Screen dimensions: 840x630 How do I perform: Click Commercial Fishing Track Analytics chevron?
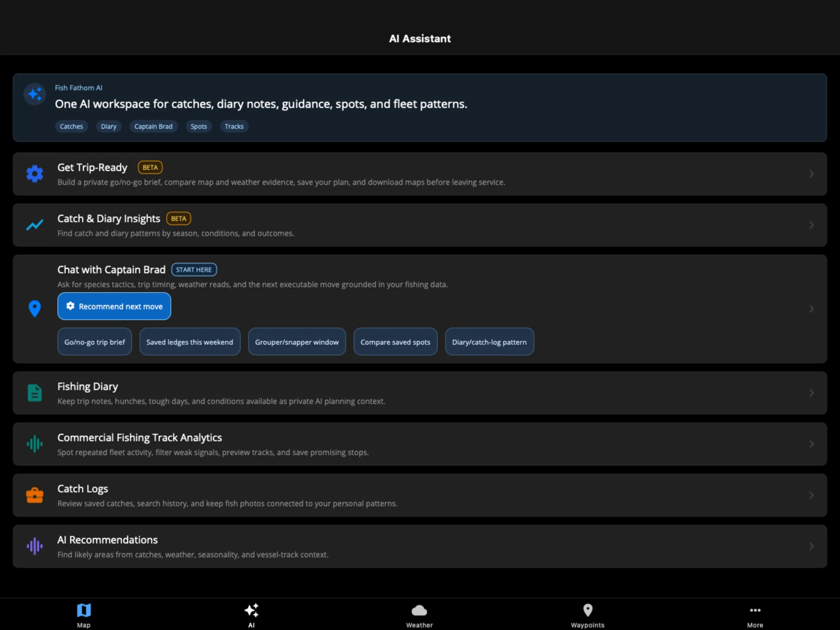pyautogui.click(x=812, y=444)
